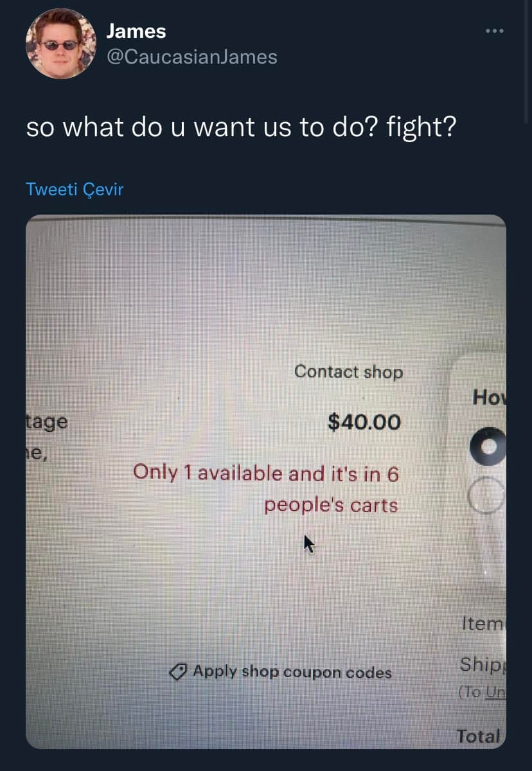Image resolution: width=532 pixels, height=771 pixels.
Task: Click the $40.00 price
Action: (364, 422)
